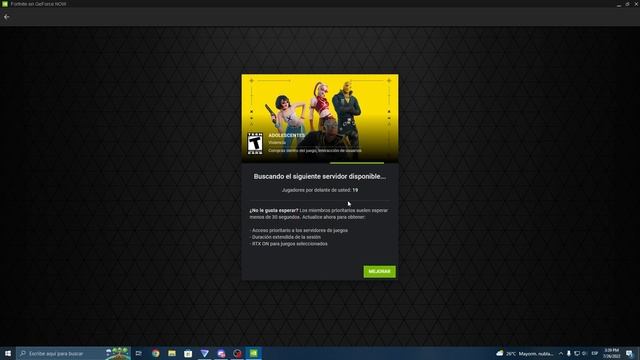The width and height of the screenshot is (640, 360).
Task: Show hidden system tray icons
Action: 561,353
